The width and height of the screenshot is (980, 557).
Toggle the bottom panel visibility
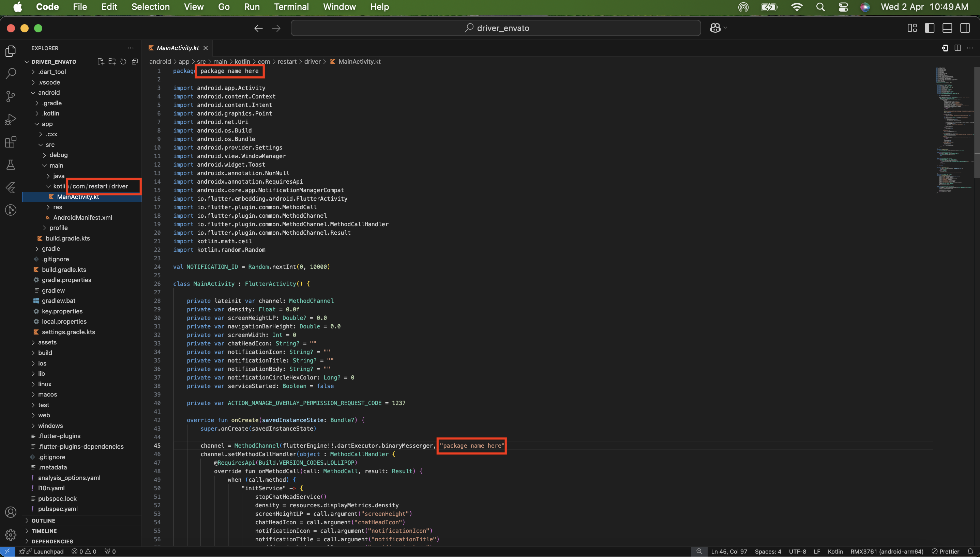click(x=947, y=28)
